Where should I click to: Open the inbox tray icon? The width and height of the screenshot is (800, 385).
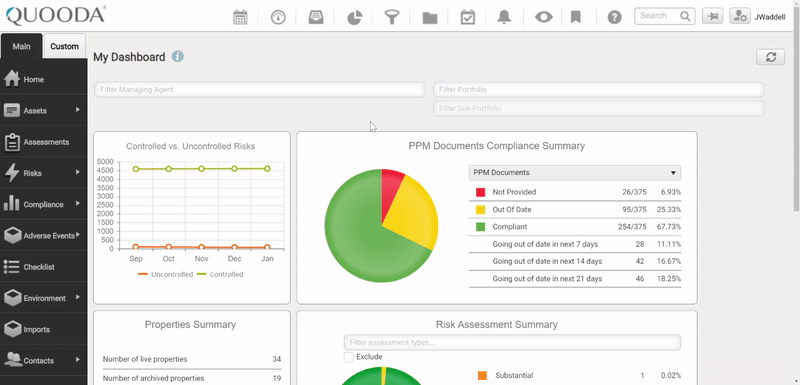[316, 17]
